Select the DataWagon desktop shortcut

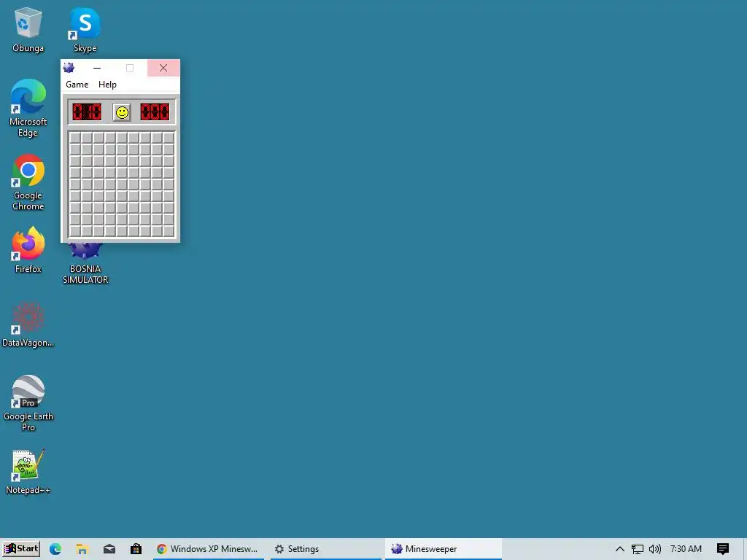coord(28,324)
